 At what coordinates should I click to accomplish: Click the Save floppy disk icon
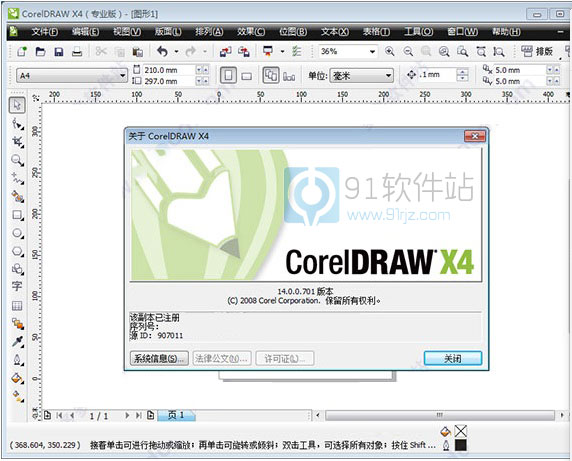[x=58, y=52]
